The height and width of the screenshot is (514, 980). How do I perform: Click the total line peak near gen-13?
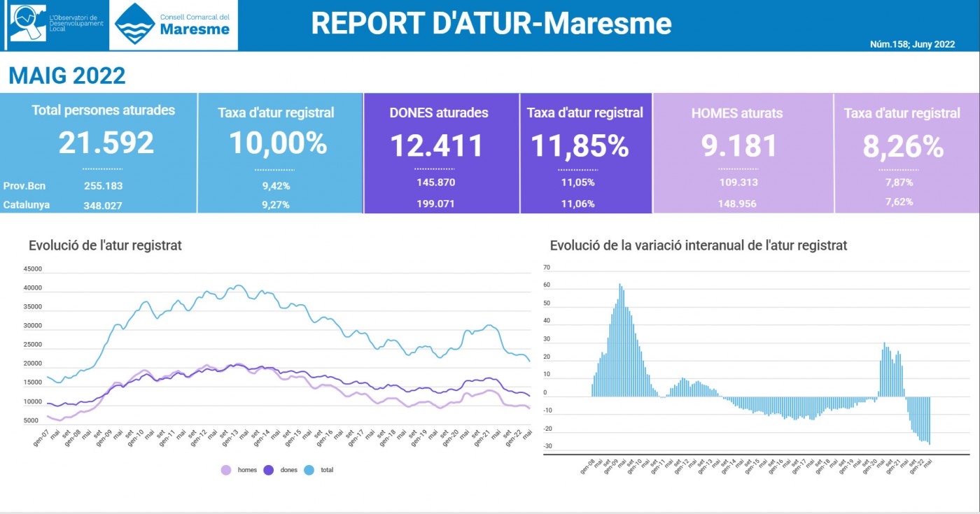tap(239, 285)
